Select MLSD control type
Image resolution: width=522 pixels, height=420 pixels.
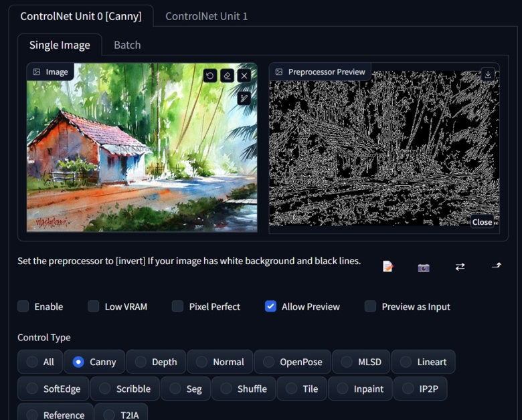pos(361,362)
